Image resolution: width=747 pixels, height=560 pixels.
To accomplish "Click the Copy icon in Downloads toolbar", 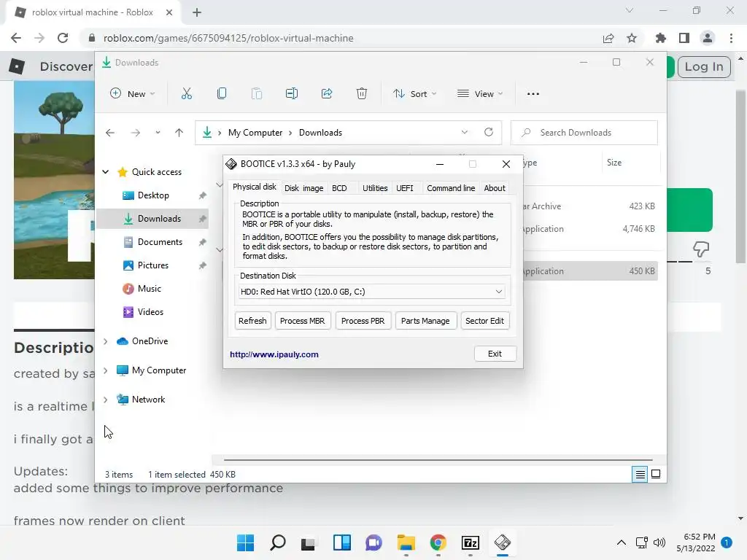I will (x=222, y=94).
